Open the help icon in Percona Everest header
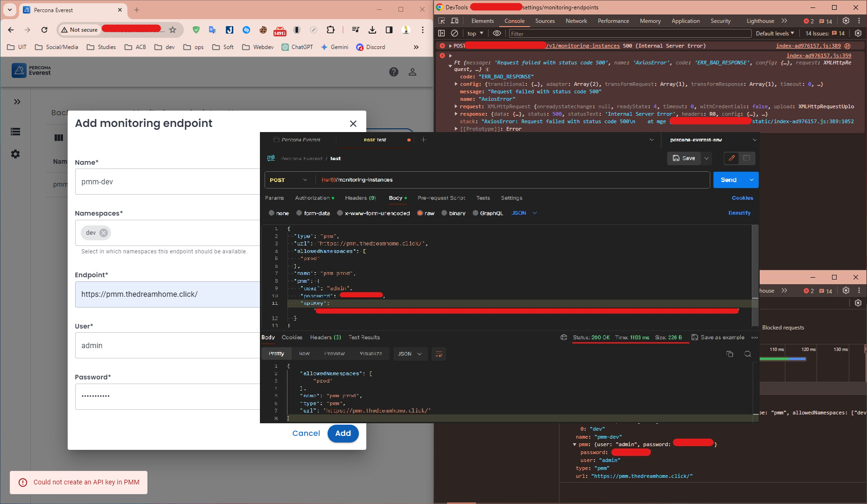 coord(394,72)
